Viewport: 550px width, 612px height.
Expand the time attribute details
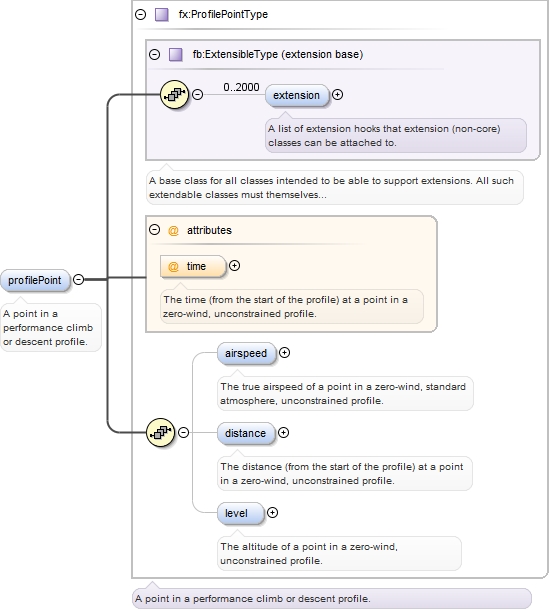pos(234,266)
